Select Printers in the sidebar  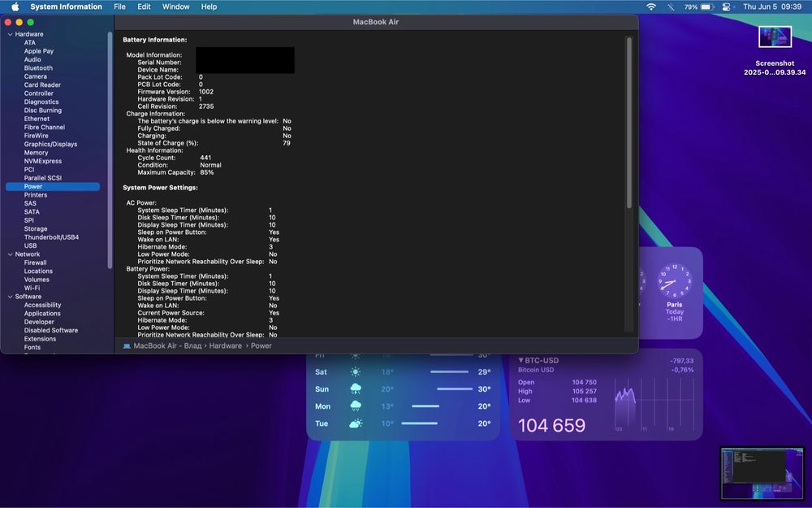(x=35, y=195)
